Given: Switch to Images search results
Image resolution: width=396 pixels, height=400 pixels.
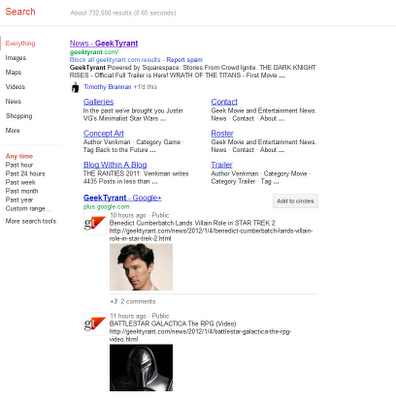Looking at the screenshot, I should 16,58.
